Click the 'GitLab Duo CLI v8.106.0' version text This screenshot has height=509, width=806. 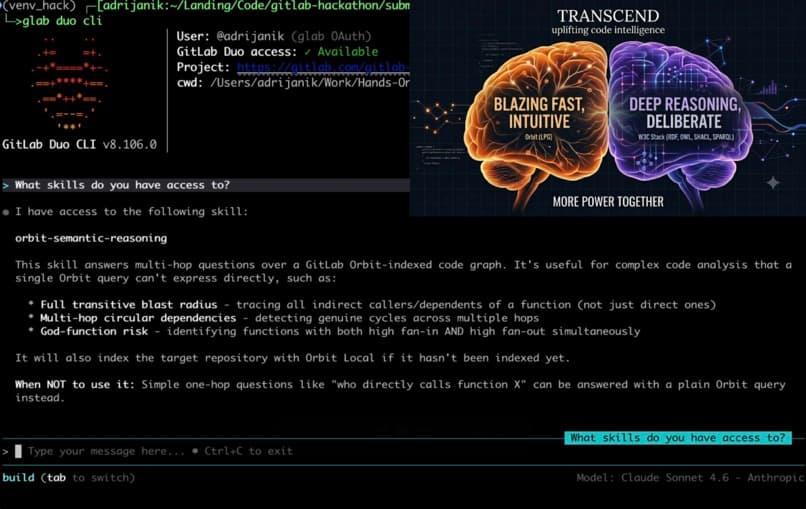pyautogui.click(x=79, y=144)
